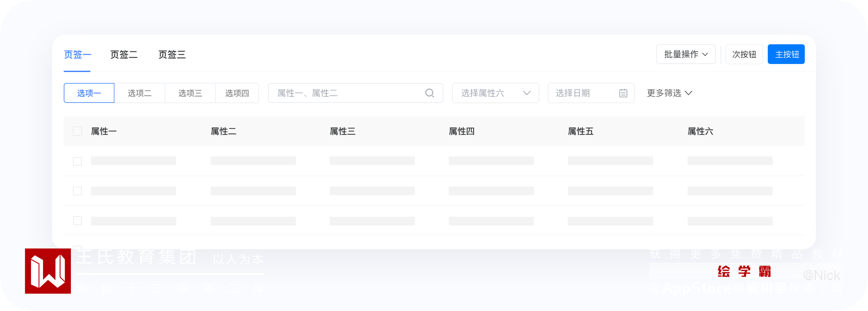The height and width of the screenshot is (311, 868).
Task: Open the 页签二 tab
Action: [x=124, y=55]
